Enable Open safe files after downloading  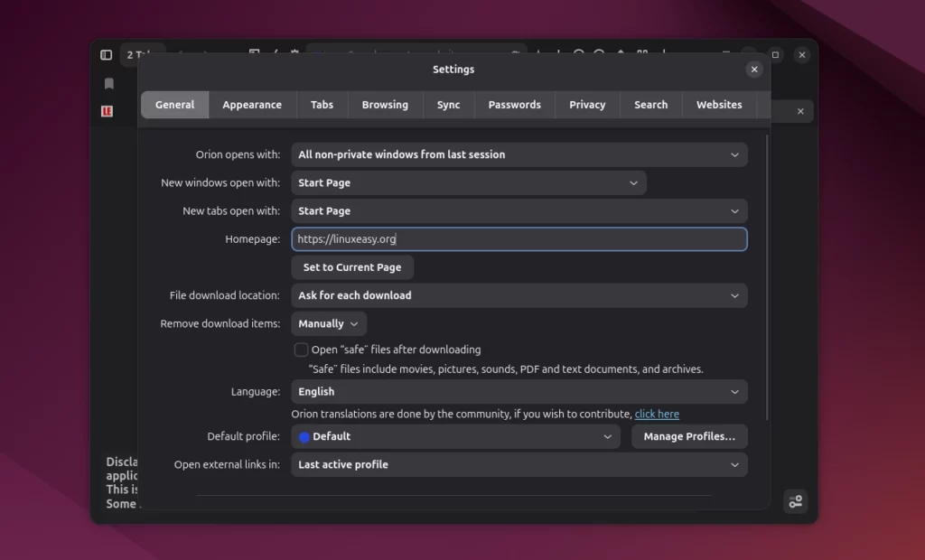pyautogui.click(x=301, y=350)
